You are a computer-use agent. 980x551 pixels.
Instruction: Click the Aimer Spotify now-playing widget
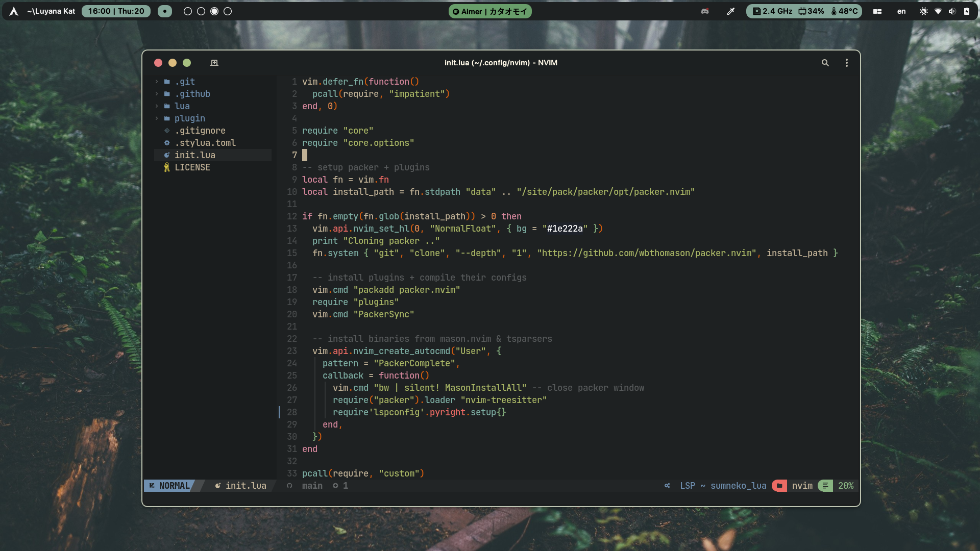[490, 11]
